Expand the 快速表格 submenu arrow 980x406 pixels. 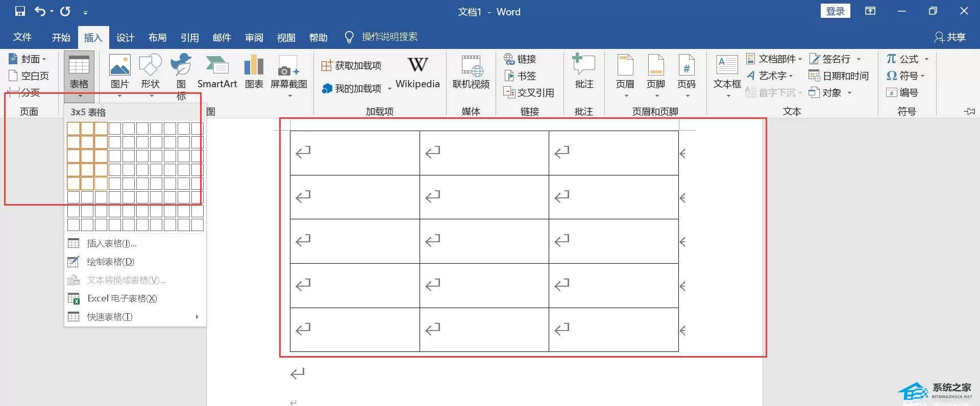[x=197, y=317]
